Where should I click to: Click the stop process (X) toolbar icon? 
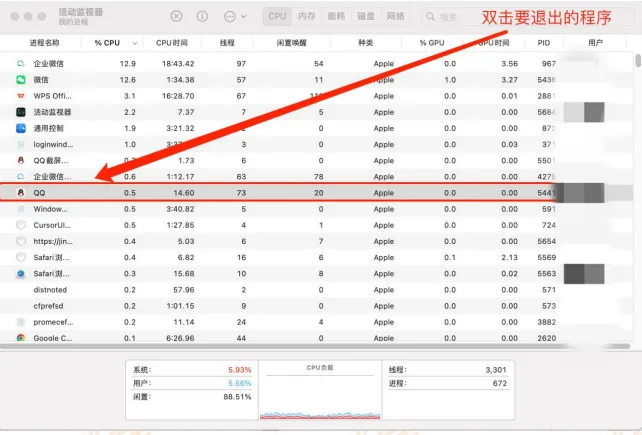point(176,16)
